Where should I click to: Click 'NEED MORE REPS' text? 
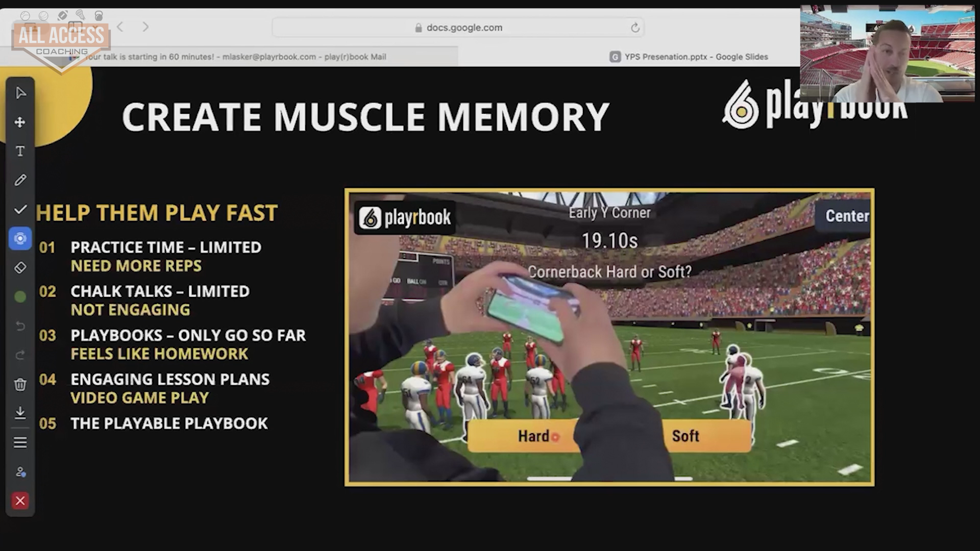pos(136,266)
